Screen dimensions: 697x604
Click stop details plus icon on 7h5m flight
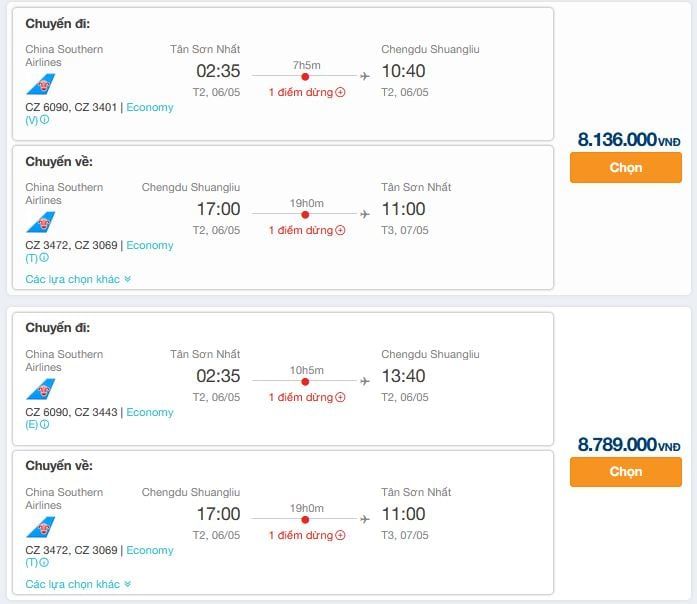(340, 92)
